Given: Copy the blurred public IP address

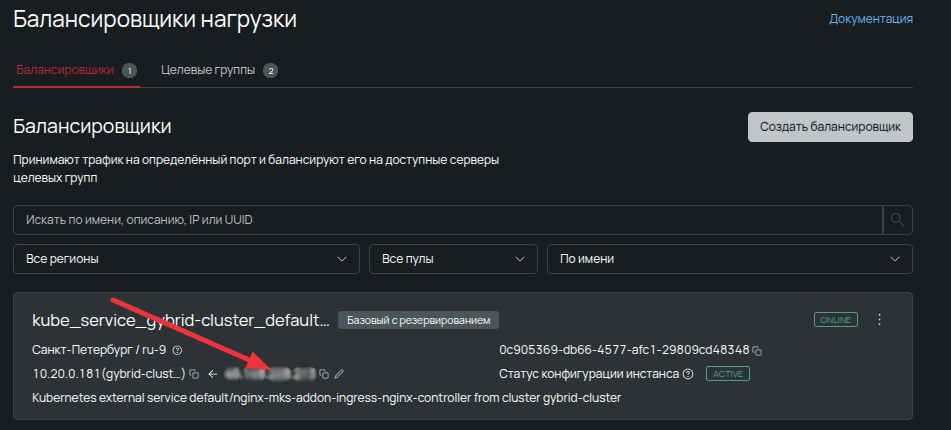Looking at the screenshot, I should click(x=324, y=374).
